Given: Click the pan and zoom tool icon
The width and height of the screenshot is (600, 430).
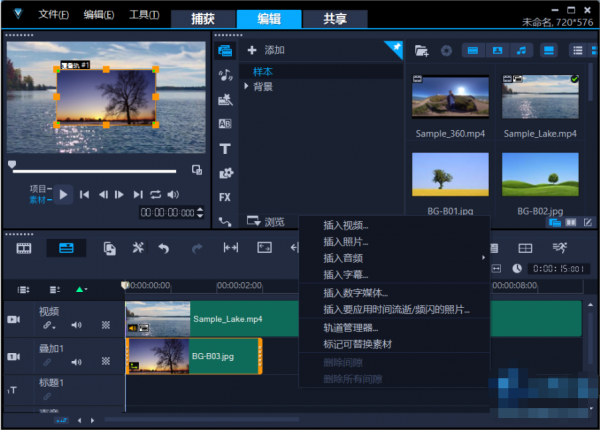Looking at the screenshot, I should point(264,248).
